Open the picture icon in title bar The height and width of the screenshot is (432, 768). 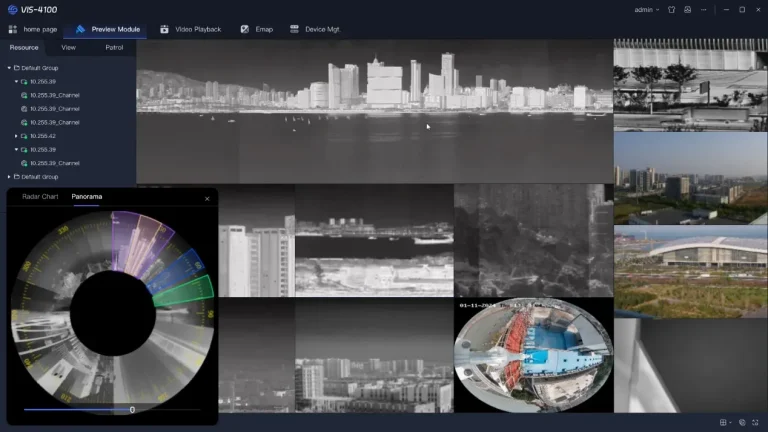(686, 10)
